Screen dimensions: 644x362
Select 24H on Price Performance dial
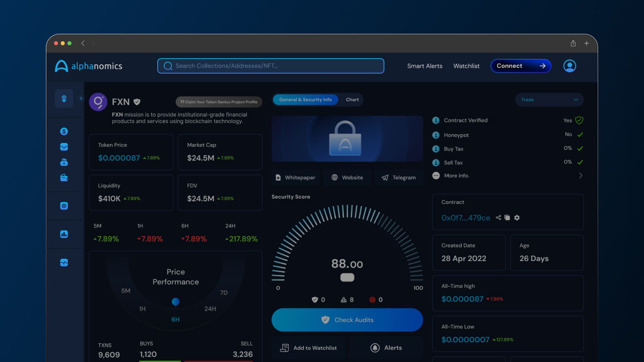[x=210, y=309]
